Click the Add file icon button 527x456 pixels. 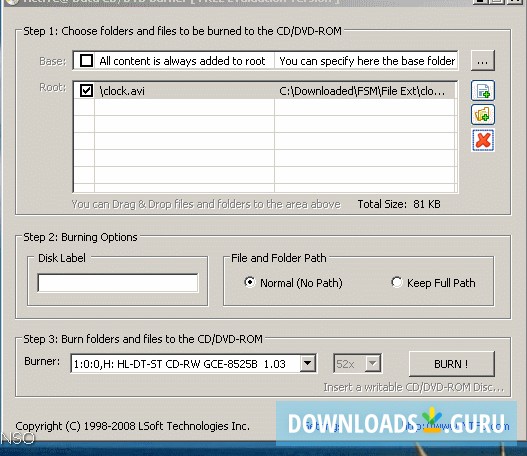pyautogui.click(x=483, y=90)
